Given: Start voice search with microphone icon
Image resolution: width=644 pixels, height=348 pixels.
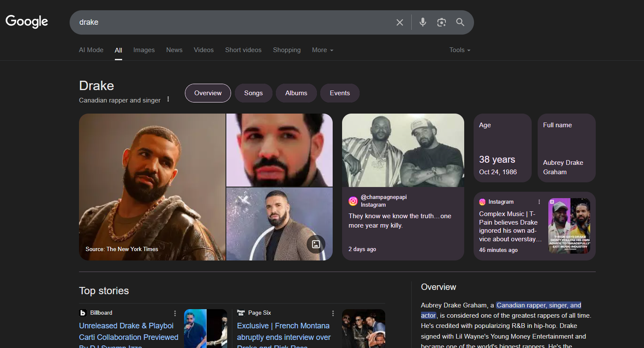Looking at the screenshot, I should tap(423, 22).
